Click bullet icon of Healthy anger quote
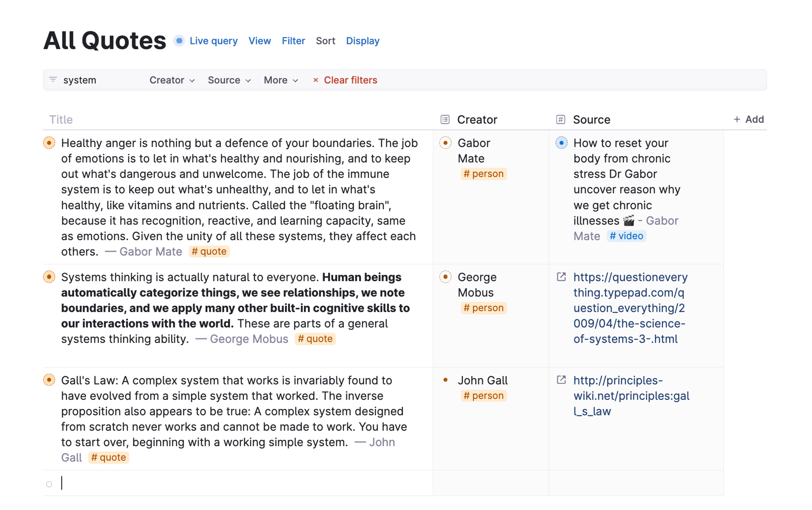Screen dimensions: 812x510 pos(49,143)
